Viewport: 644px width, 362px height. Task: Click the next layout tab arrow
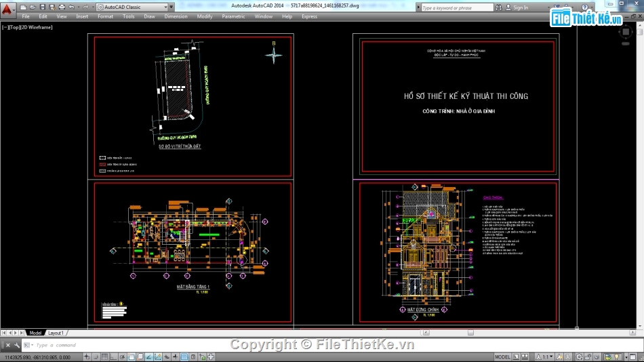point(16,333)
